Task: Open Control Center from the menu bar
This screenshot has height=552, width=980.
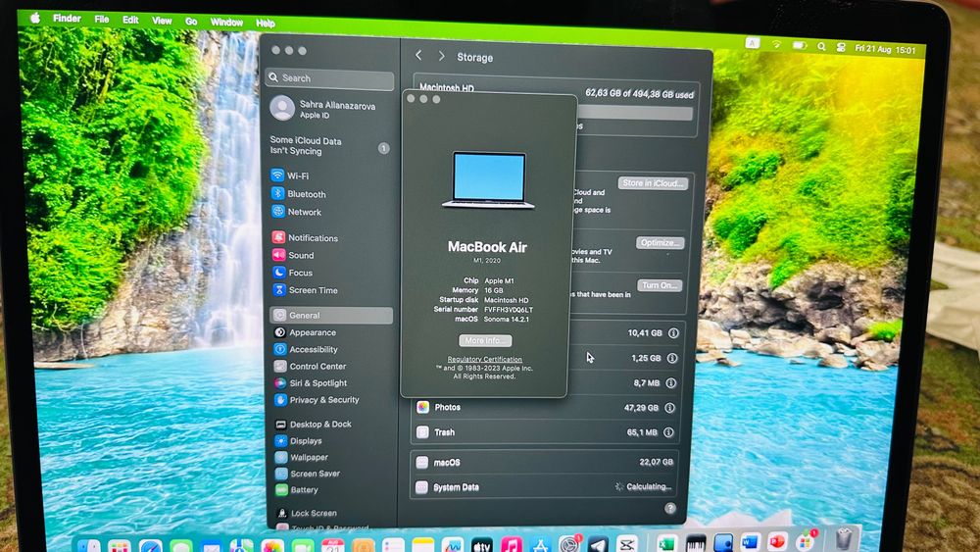Action: (841, 47)
